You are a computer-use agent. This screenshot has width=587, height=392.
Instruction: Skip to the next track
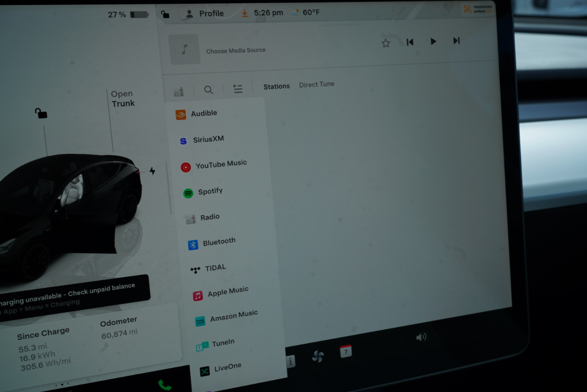pyautogui.click(x=456, y=41)
